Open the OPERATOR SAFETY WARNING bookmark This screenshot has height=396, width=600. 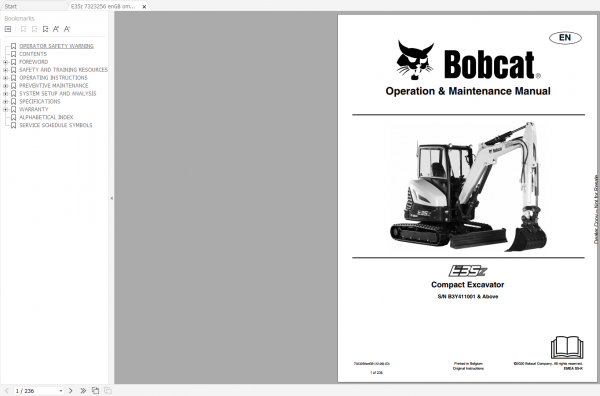[x=56, y=46]
